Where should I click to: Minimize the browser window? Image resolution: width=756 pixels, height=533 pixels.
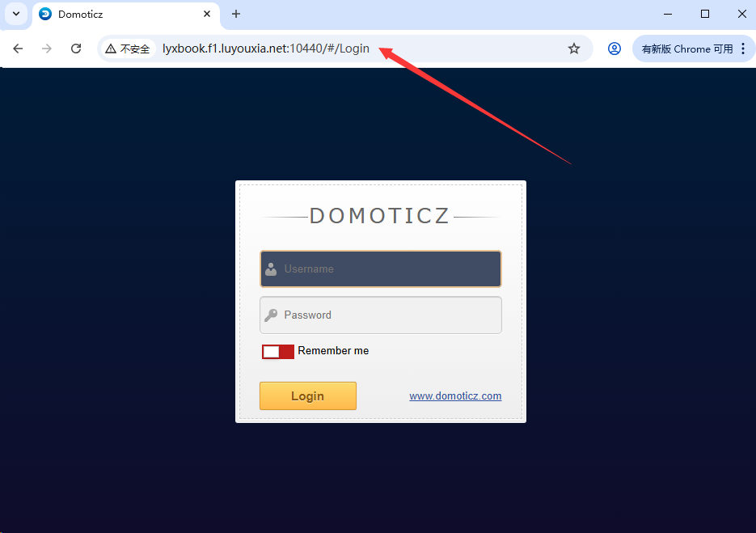(668, 14)
